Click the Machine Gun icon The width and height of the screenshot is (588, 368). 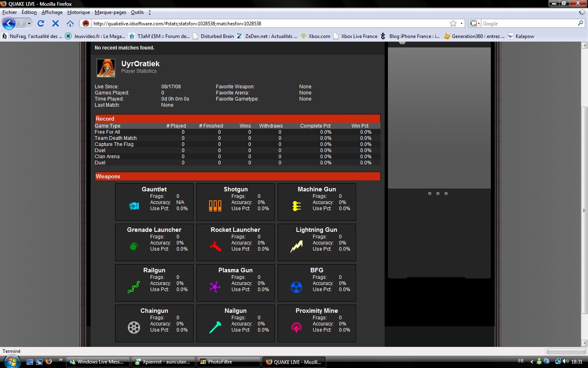pos(296,206)
